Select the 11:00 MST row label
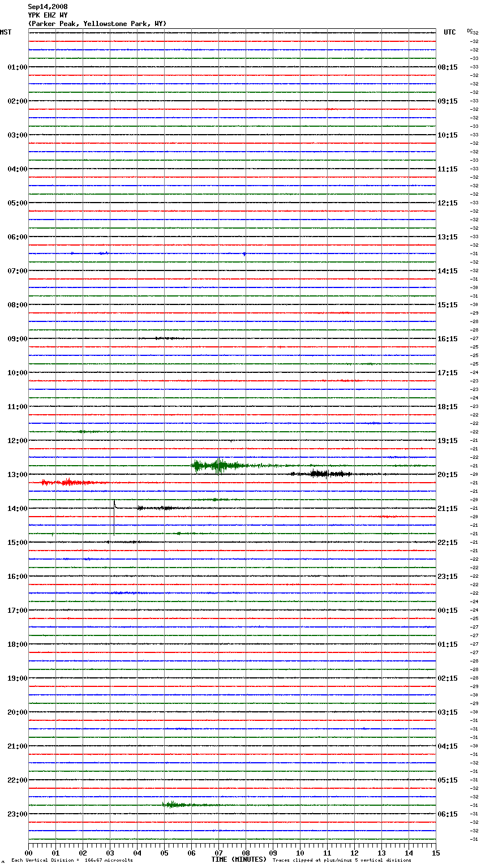 18,407
